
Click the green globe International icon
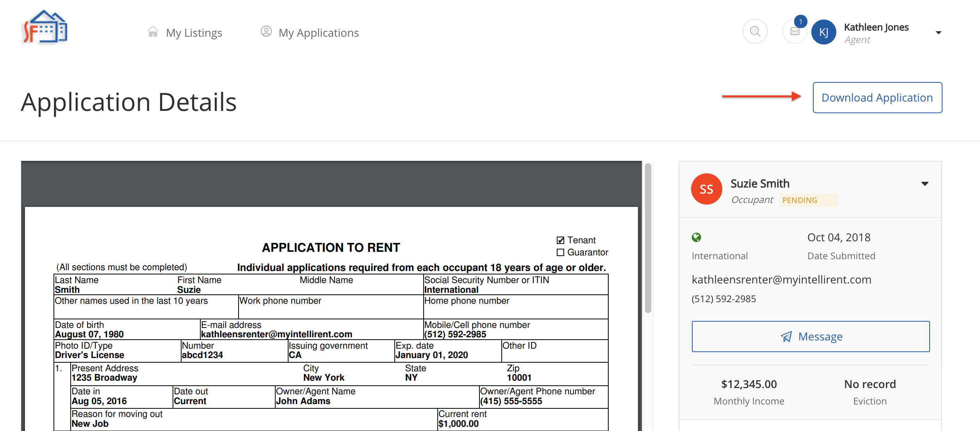click(x=696, y=237)
